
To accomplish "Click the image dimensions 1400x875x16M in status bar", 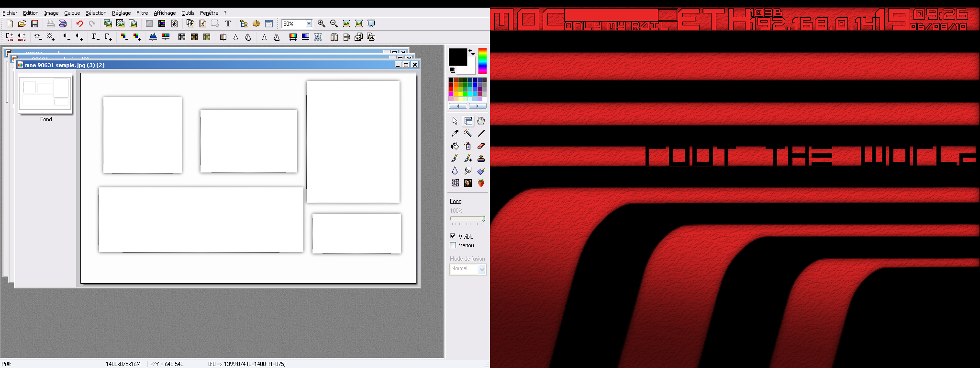I will point(123,364).
